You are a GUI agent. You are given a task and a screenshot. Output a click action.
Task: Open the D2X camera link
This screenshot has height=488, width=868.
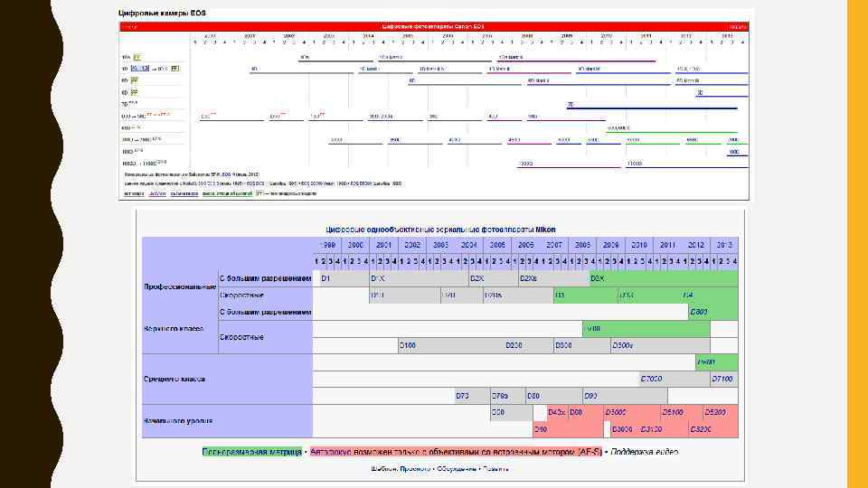pyautogui.click(x=476, y=278)
